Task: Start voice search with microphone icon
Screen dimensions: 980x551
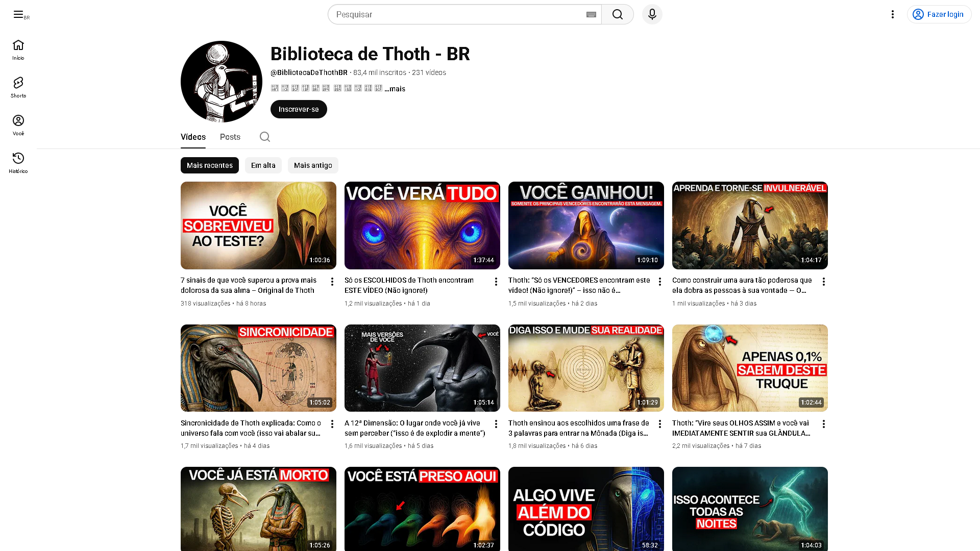Action: click(x=652, y=14)
